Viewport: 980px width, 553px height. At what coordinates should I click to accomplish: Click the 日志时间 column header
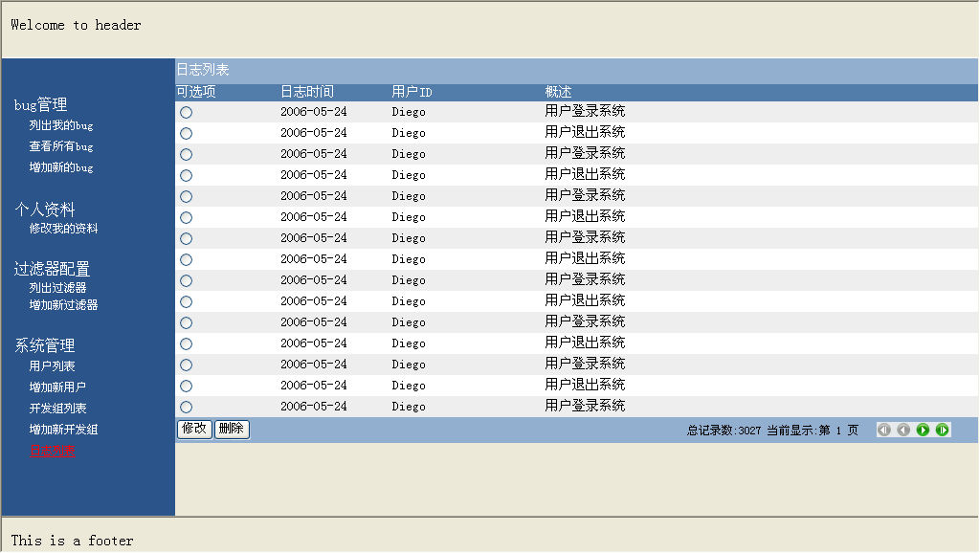click(x=307, y=93)
